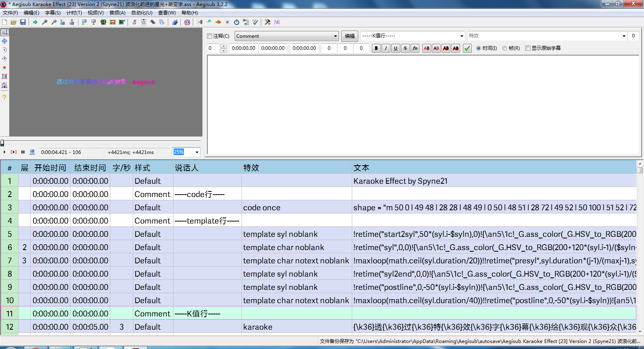Enable the 显示原始字幕 checkbox
Viewport: 644px width, 349px height.
point(528,48)
